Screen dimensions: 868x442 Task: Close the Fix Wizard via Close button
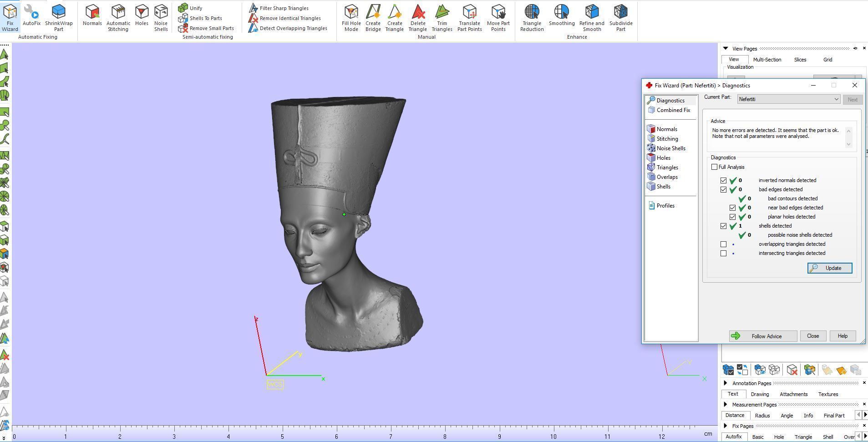point(813,336)
